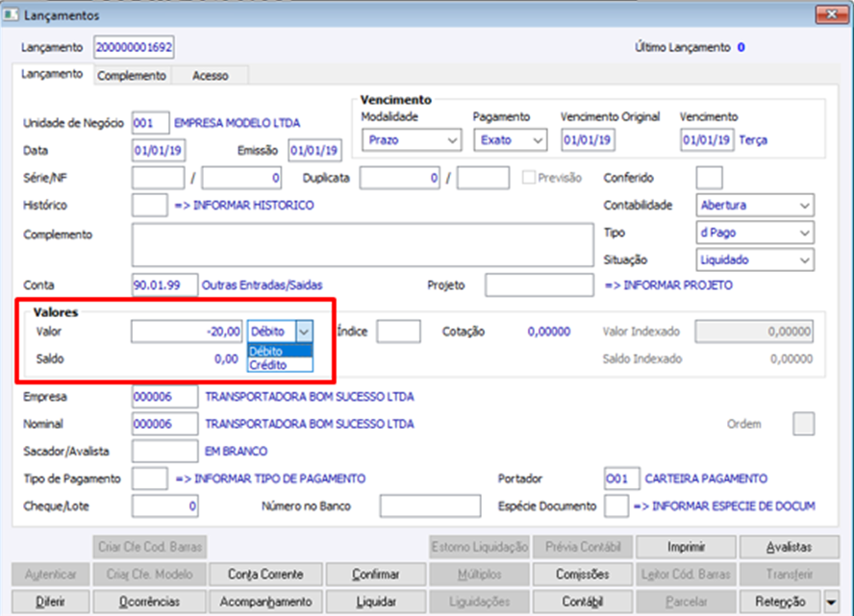Collapse the Débito/Crédito combo box arrow

pos(305,331)
